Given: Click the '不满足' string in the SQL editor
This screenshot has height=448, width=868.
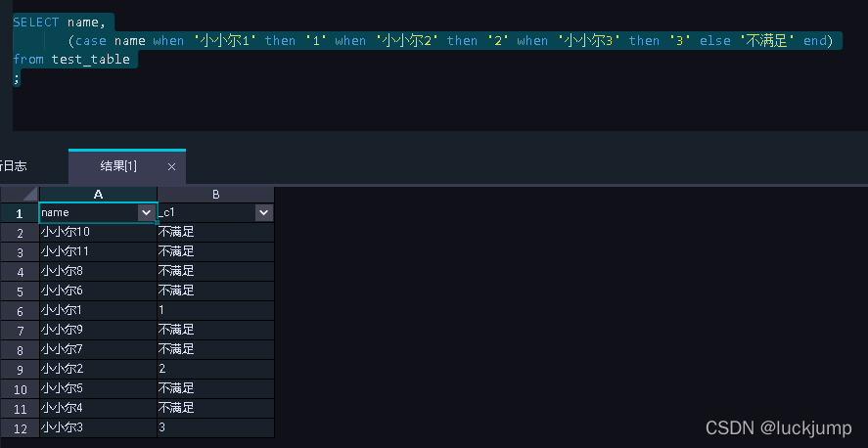Looking at the screenshot, I should [766, 41].
